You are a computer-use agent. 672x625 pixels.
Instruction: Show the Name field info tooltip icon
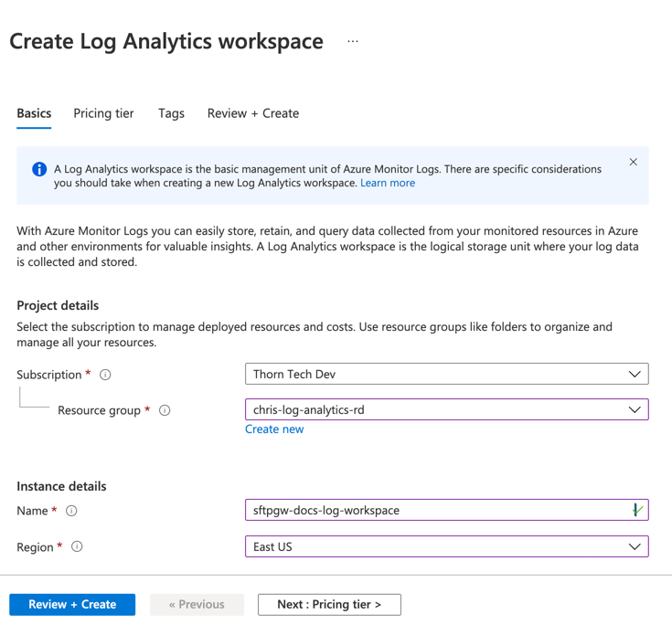pyautogui.click(x=71, y=511)
